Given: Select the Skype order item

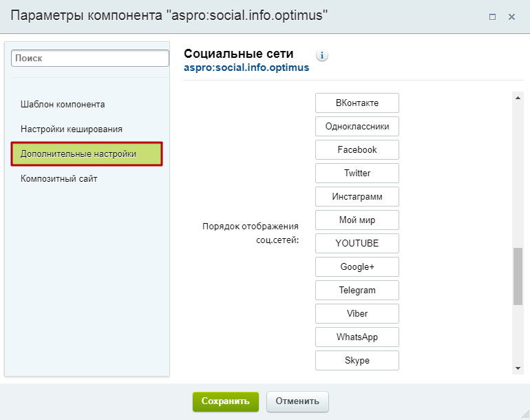Looking at the screenshot, I should [357, 361].
